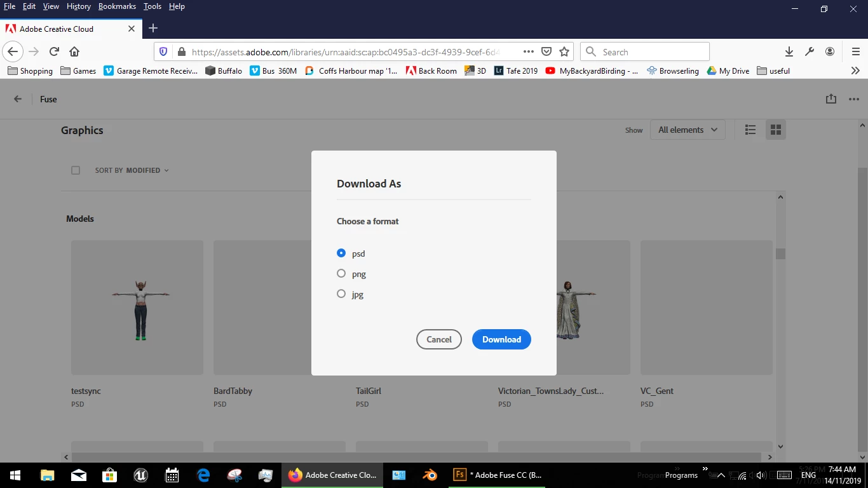Open the Help menu
The width and height of the screenshot is (868, 488).
(x=177, y=6)
